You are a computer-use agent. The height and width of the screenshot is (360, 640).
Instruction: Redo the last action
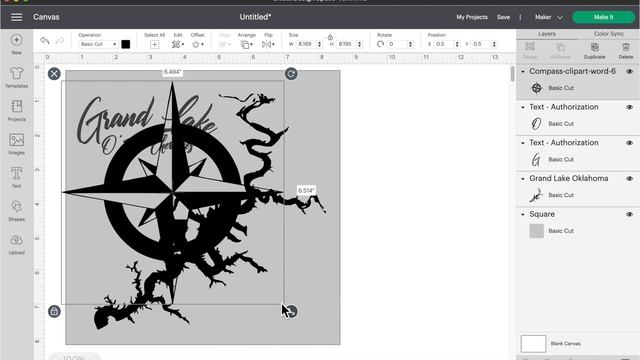(60, 40)
